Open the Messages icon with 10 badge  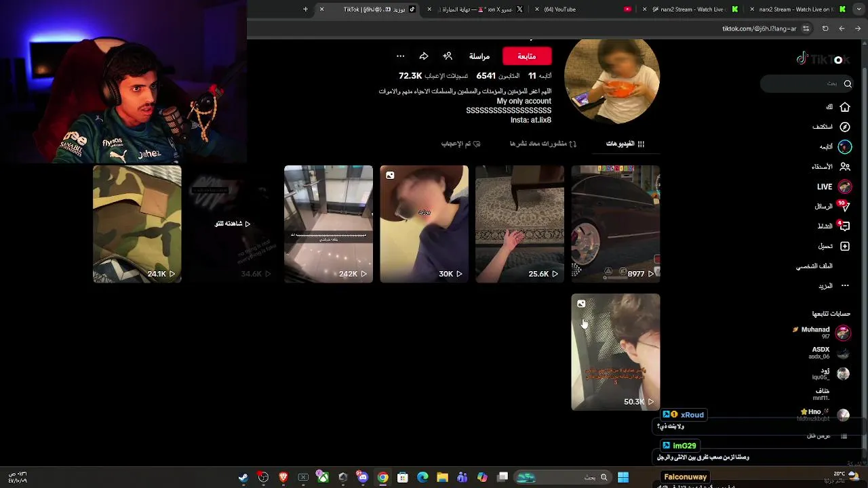pos(844,206)
